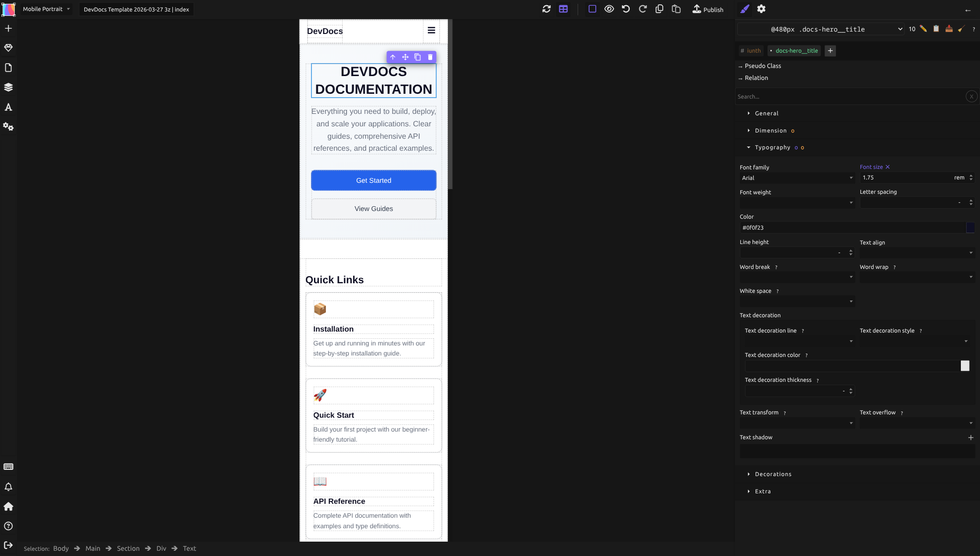980x556 pixels.
Task: Expand the Decorations section
Action: [x=772, y=474]
